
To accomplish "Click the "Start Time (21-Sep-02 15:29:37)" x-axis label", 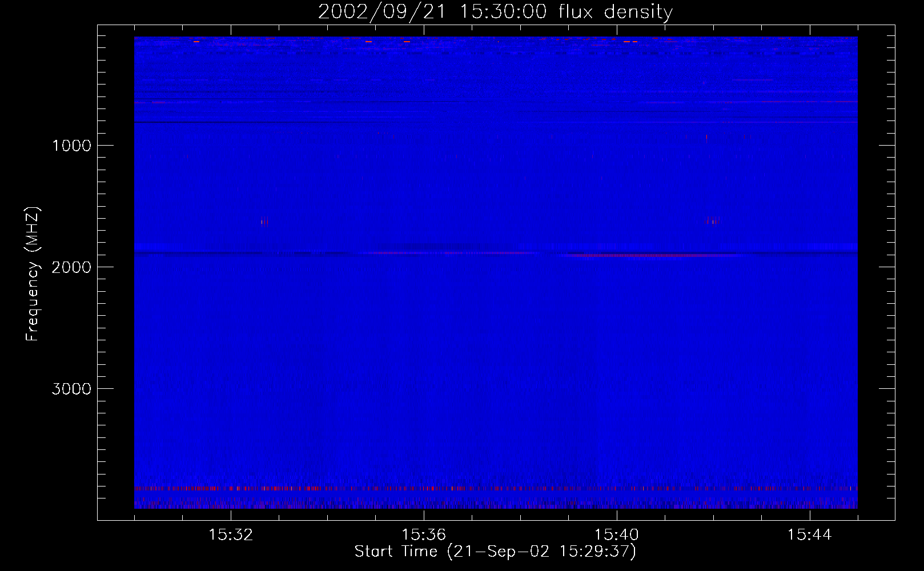I will (495, 552).
